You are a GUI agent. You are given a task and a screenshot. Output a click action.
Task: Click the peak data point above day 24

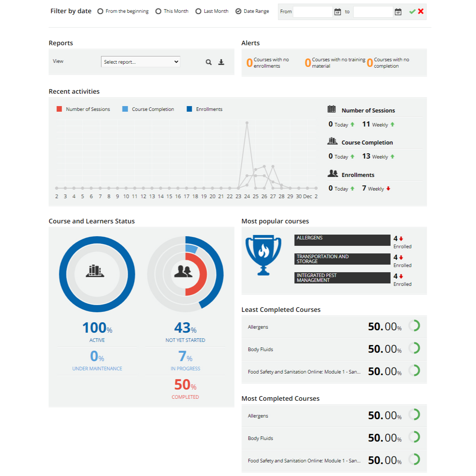pyautogui.click(x=247, y=123)
